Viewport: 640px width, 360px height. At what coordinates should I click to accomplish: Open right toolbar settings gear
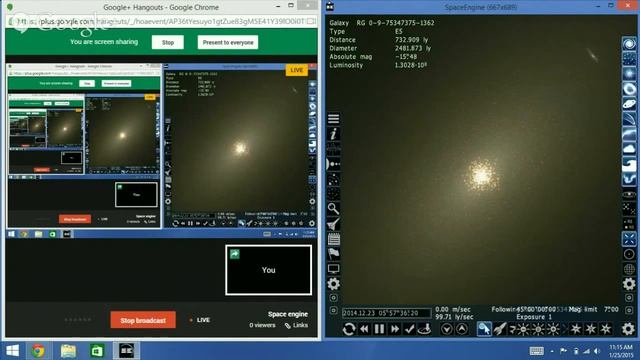coord(629,284)
